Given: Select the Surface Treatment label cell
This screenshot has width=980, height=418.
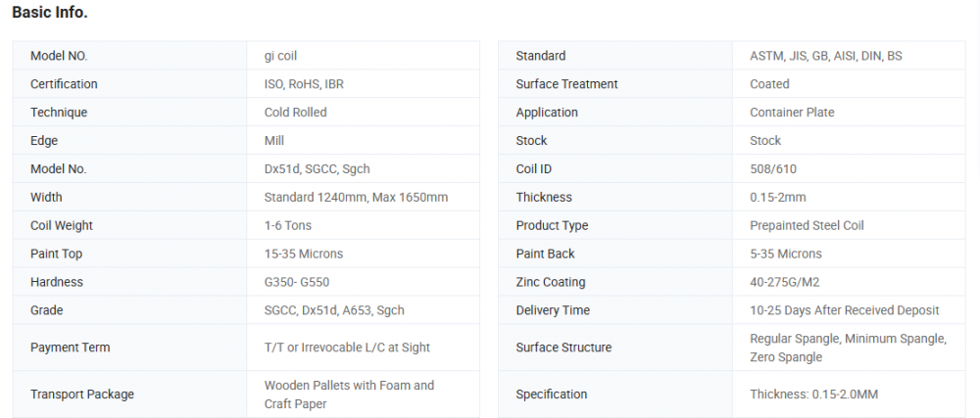Looking at the screenshot, I should pos(566,84).
